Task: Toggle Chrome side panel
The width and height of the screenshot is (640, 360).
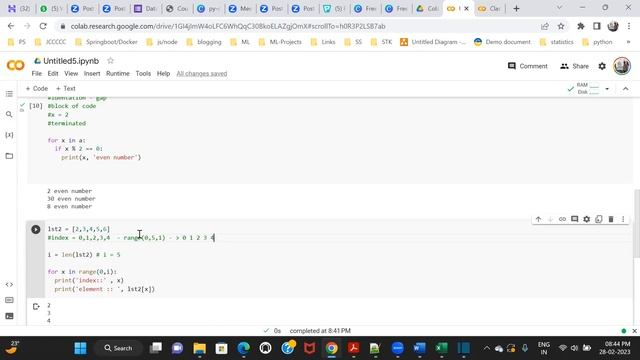Action: pos(597,26)
